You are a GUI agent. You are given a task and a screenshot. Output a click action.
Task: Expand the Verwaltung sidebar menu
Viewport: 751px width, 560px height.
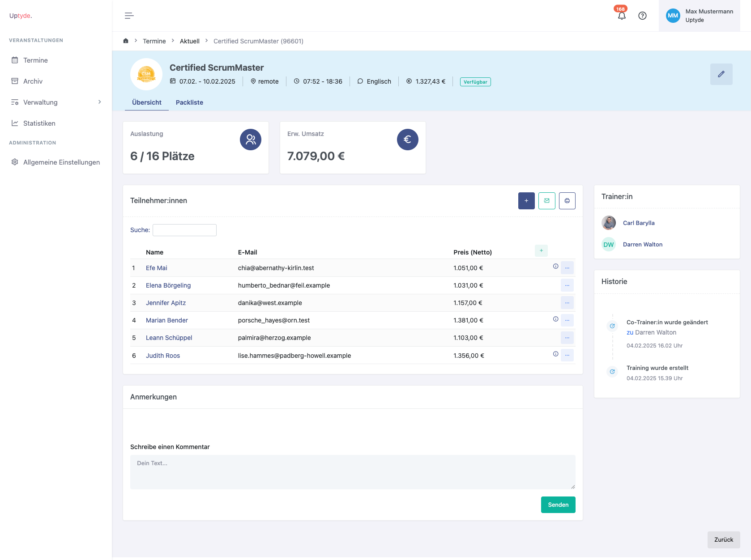[x=56, y=102]
